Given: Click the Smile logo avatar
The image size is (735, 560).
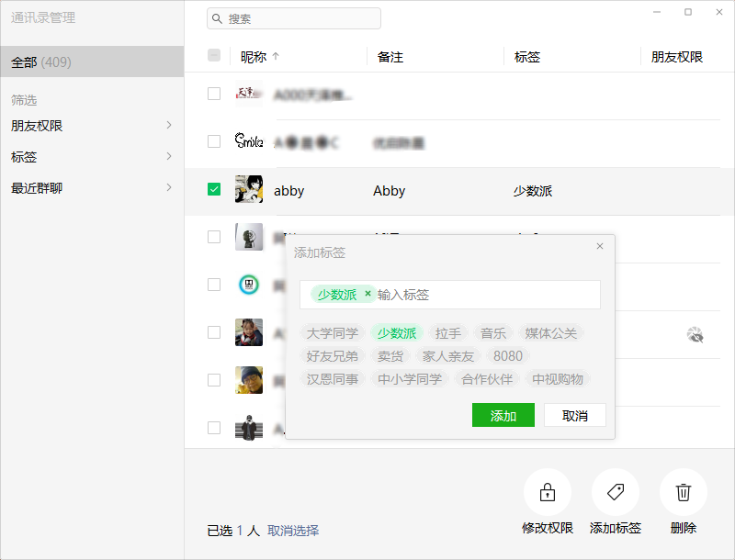Looking at the screenshot, I should 249,141.
